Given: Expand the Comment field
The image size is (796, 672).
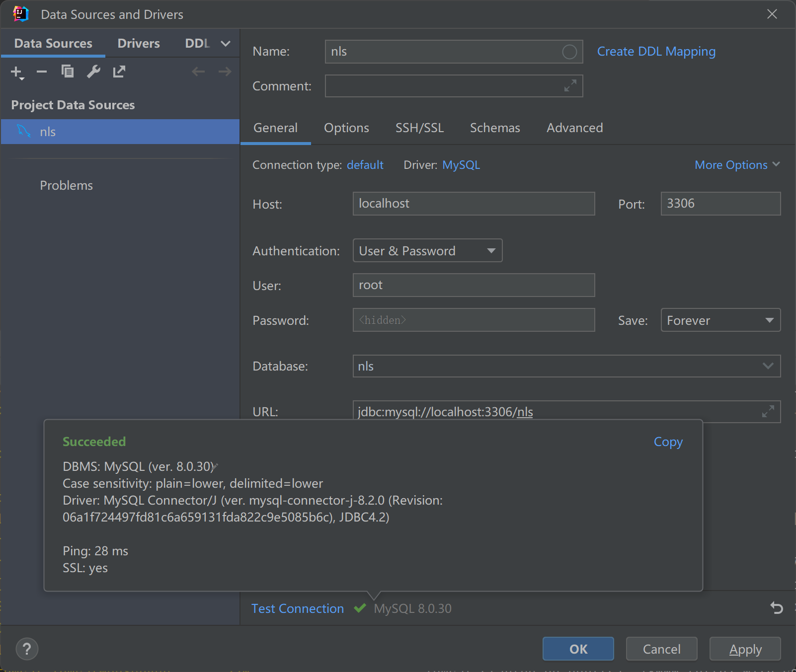Looking at the screenshot, I should tap(570, 85).
